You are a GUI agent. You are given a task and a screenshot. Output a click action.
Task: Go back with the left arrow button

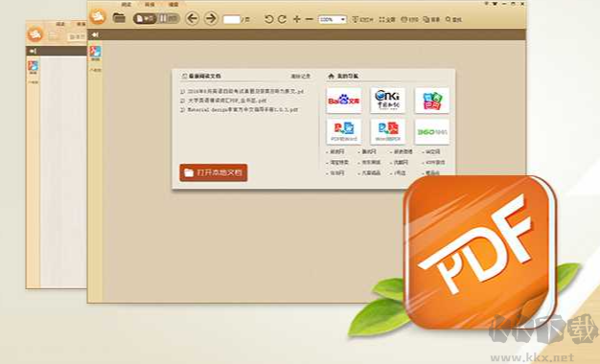192,18
